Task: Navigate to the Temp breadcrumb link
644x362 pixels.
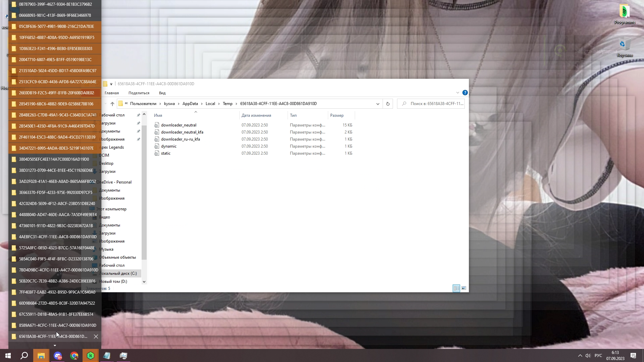Action: [228, 104]
